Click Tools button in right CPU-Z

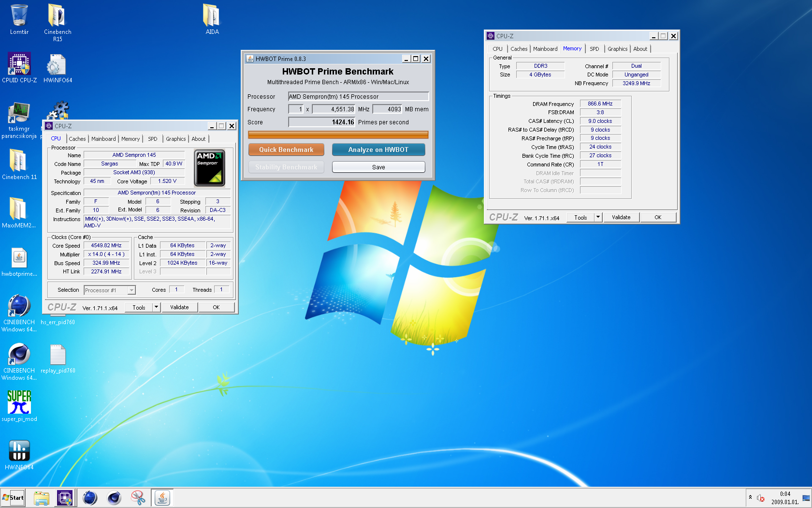tap(580, 217)
